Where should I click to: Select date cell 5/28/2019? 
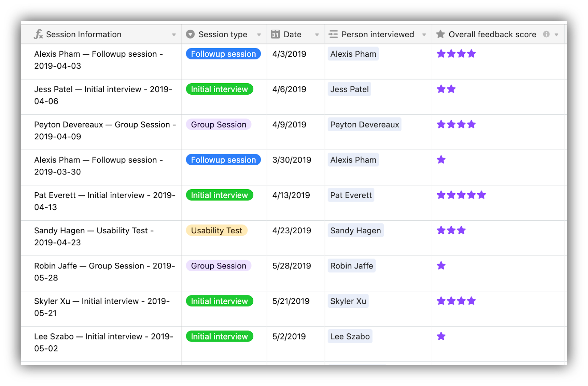coord(296,273)
